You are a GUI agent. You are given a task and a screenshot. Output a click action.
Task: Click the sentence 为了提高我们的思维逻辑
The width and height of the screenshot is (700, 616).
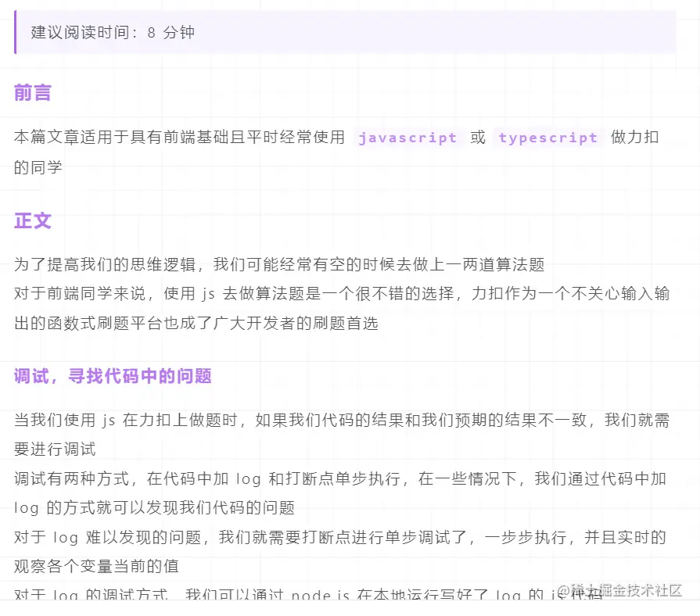[x=279, y=264]
